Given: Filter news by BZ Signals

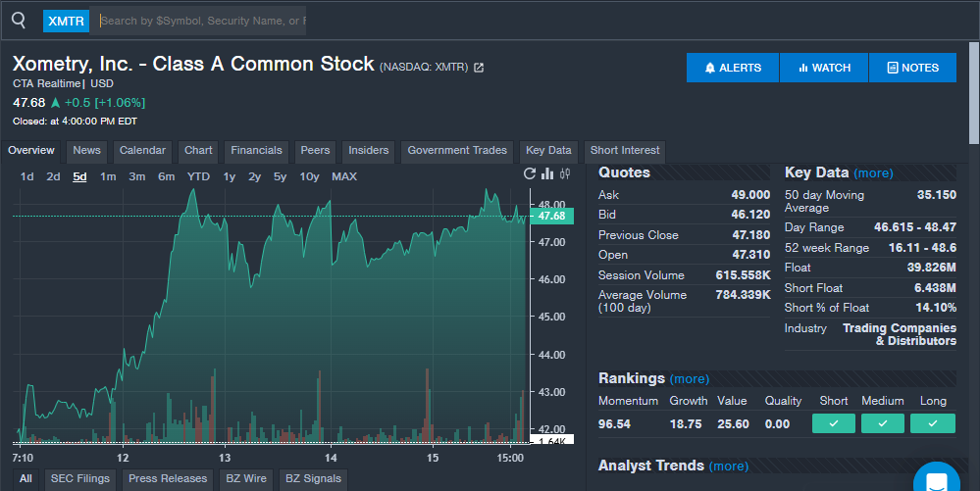Looking at the screenshot, I should click(313, 479).
